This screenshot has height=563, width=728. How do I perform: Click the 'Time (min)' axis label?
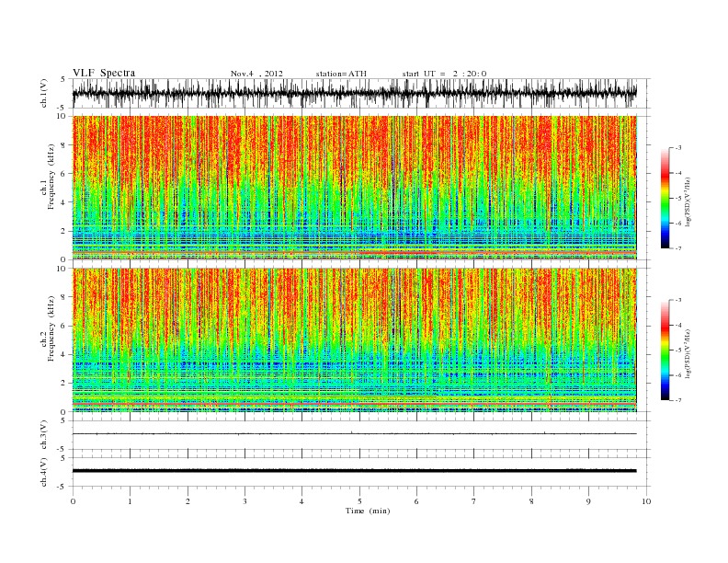click(x=368, y=511)
